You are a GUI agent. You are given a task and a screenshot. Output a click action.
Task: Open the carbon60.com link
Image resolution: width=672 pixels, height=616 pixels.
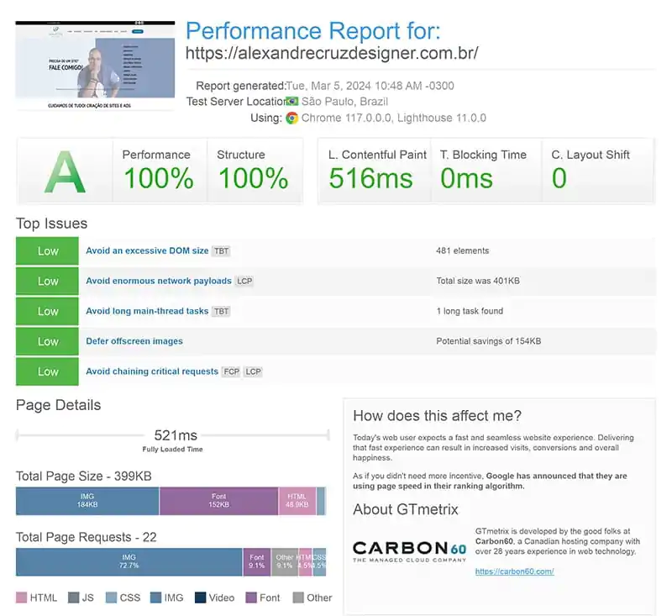click(514, 572)
